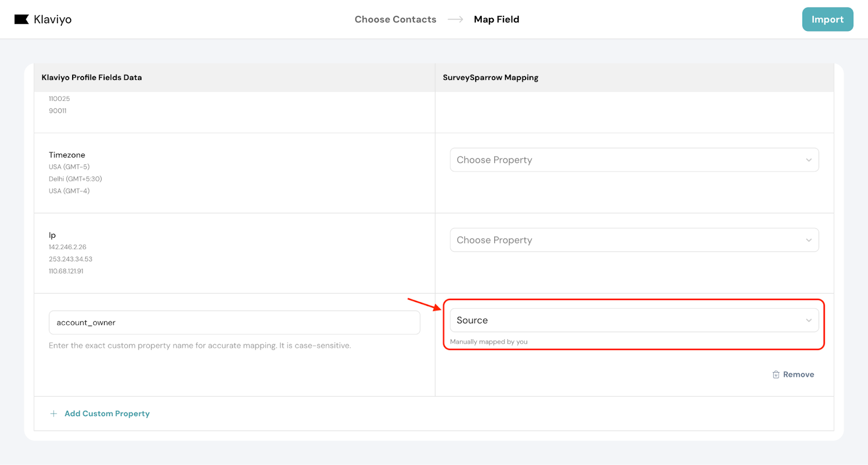Select the Map Field step
The width and height of the screenshot is (868, 465).
(x=496, y=20)
